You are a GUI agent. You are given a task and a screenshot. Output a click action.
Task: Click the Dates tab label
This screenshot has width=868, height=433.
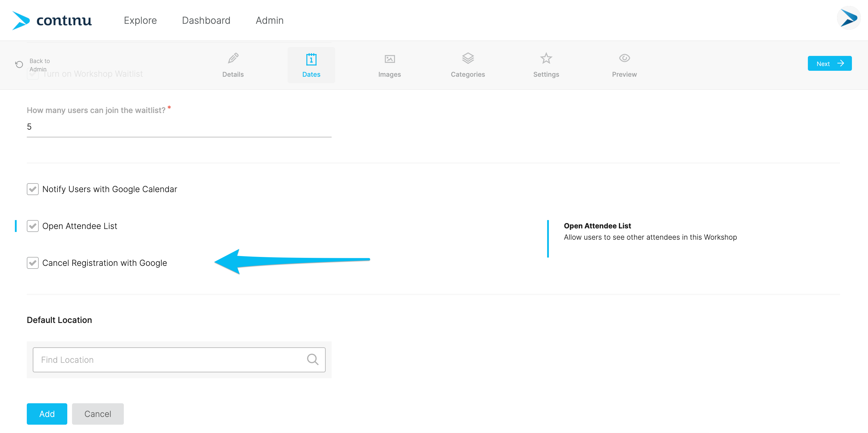311,74
